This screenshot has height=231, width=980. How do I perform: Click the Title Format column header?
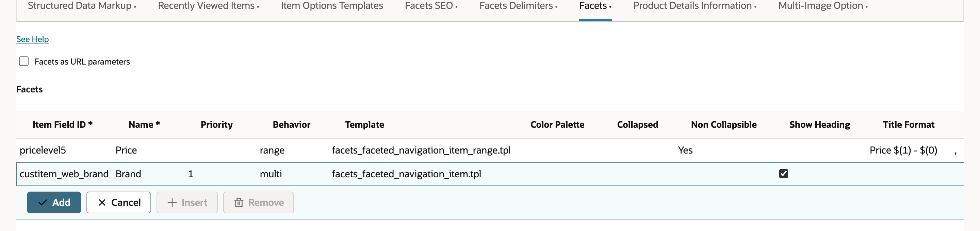[909, 125]
